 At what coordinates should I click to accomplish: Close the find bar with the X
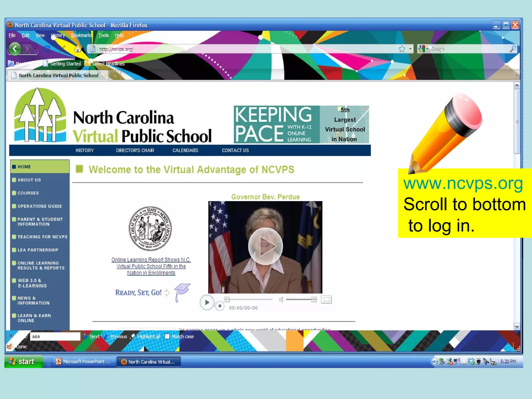point(11,336)
